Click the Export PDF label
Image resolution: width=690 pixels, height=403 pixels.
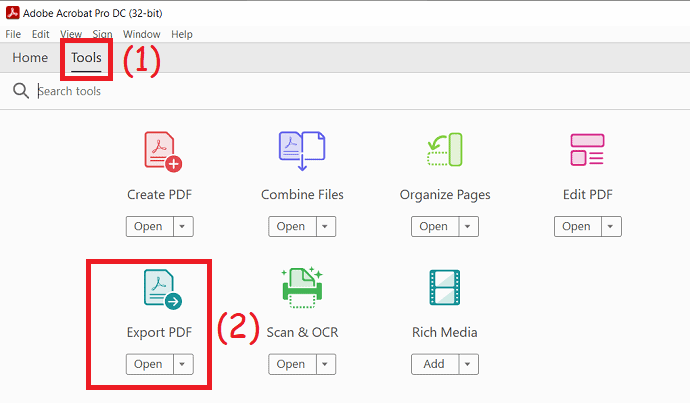pos(159,333)
